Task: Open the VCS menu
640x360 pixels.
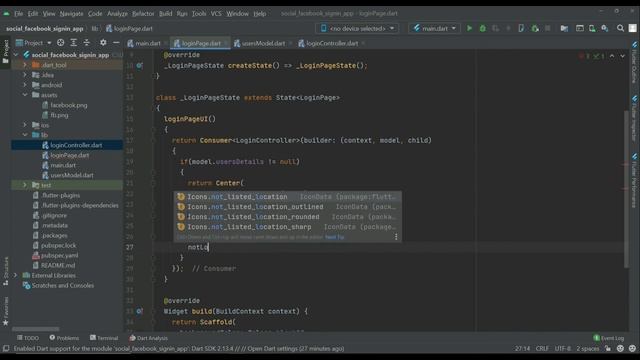Action: point(216,13)
